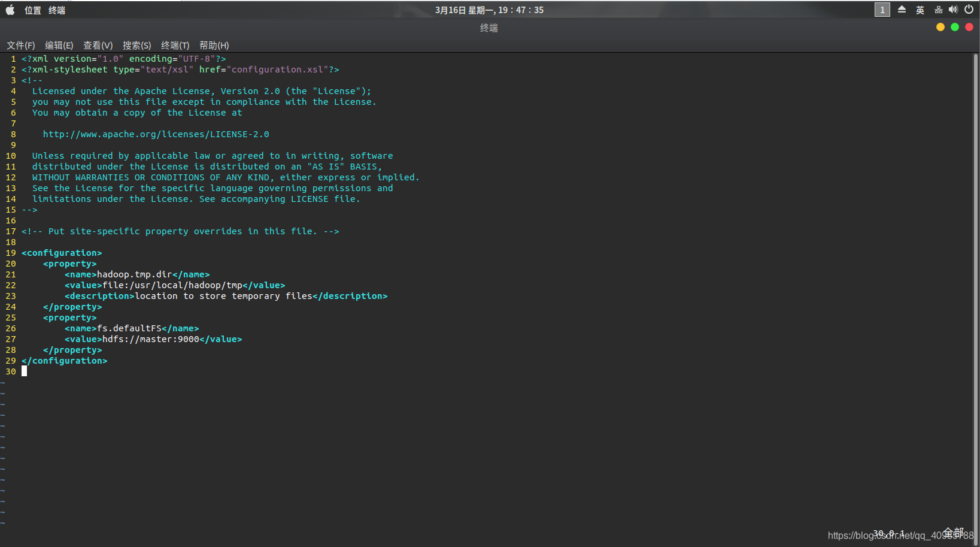Image resolution: width=980 pixels, height=547 pixels.
Task: Click the opening <configuration> tag
Action: point(62,253)
